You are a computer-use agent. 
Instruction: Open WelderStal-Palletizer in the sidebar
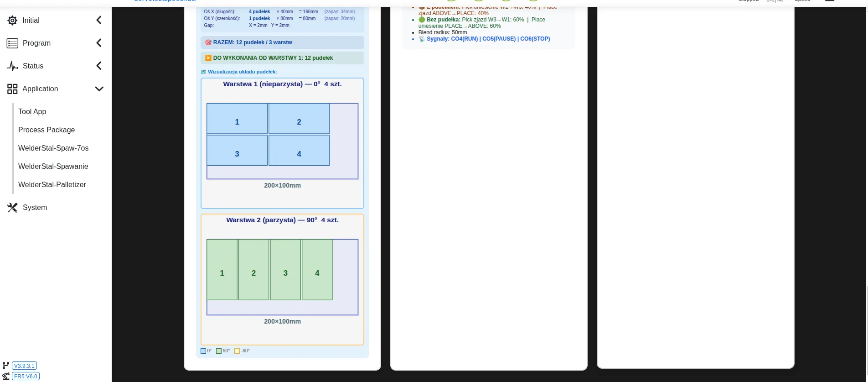[x=52, y=184]
